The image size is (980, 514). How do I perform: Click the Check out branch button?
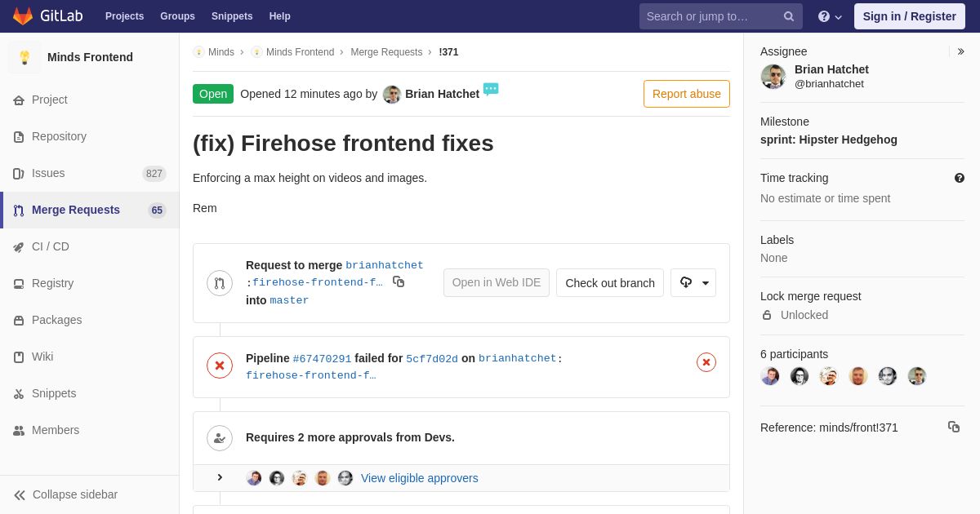click(610, 282)
